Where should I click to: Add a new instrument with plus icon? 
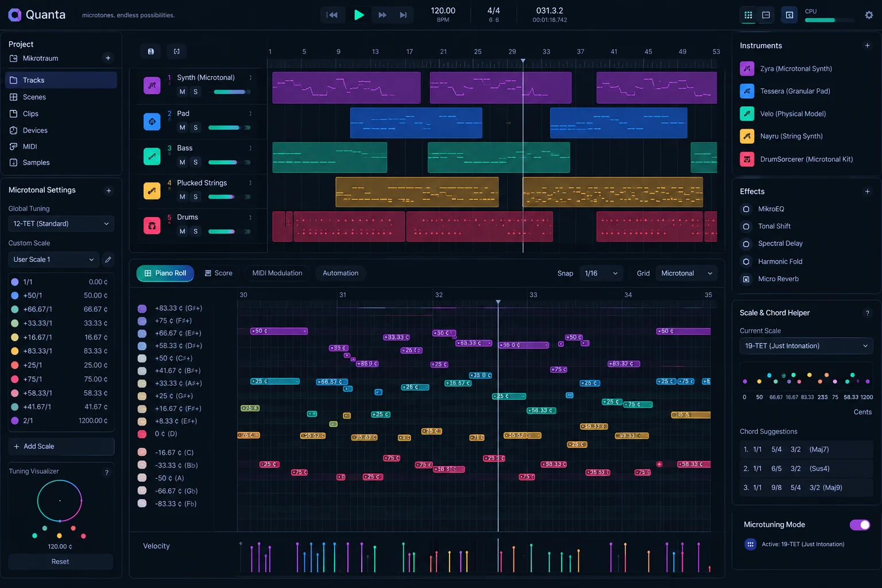coord(867,45)
